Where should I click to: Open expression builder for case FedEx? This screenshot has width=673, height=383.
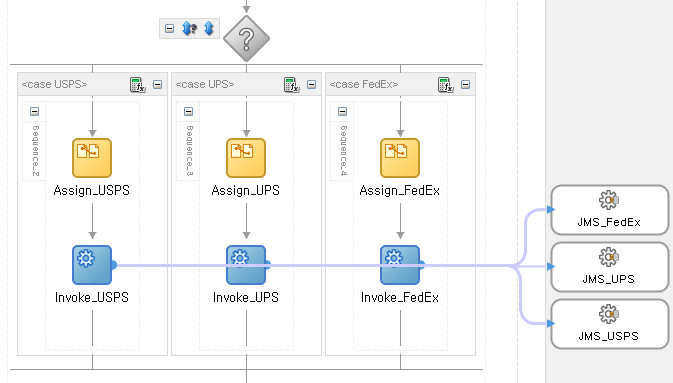(x=446, y=85)
